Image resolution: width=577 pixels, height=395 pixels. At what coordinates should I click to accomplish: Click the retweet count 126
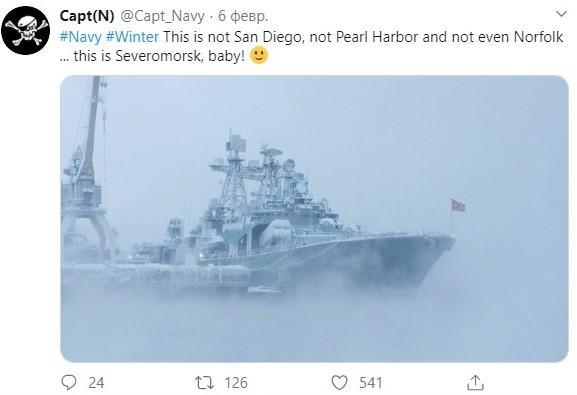(236, 383)
